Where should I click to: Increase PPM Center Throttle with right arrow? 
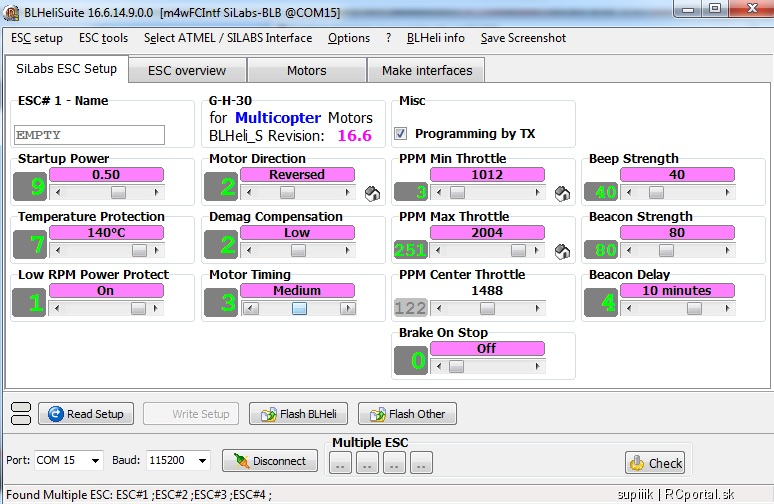coord(538,309)
